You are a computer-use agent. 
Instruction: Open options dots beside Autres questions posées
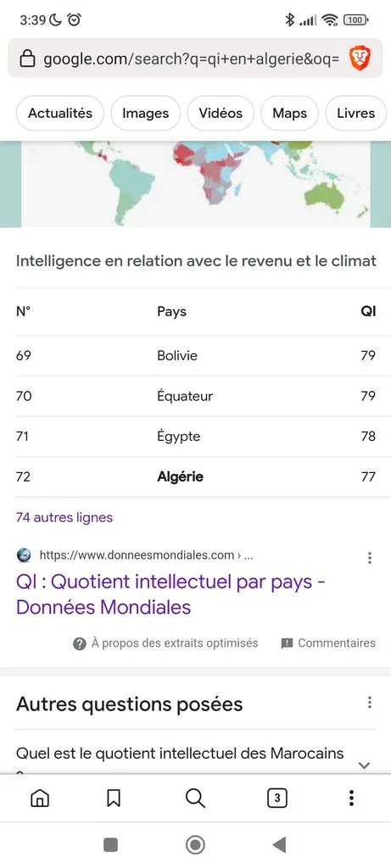[370, 703]
